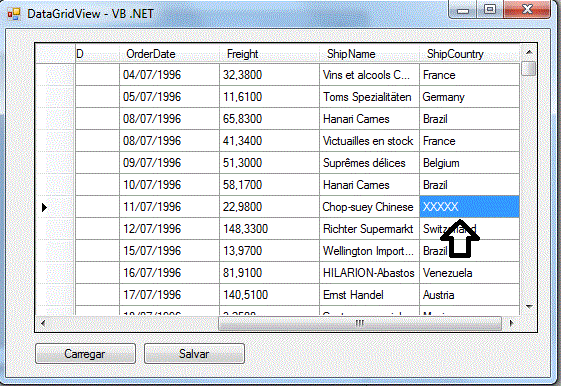Select the cell with date 09/07/1996
Image resolution: width=561 pixels, height=386 pixels.
169,163
